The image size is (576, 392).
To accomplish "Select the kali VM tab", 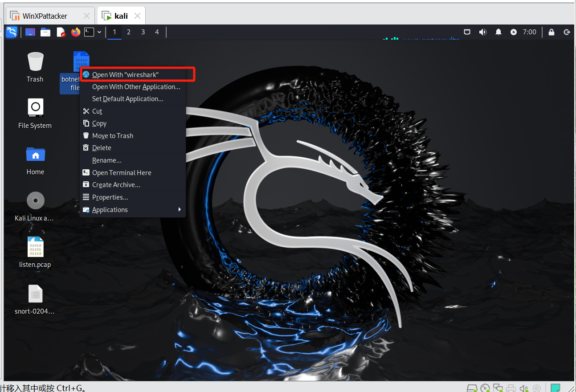I will [x=121, y=16].
